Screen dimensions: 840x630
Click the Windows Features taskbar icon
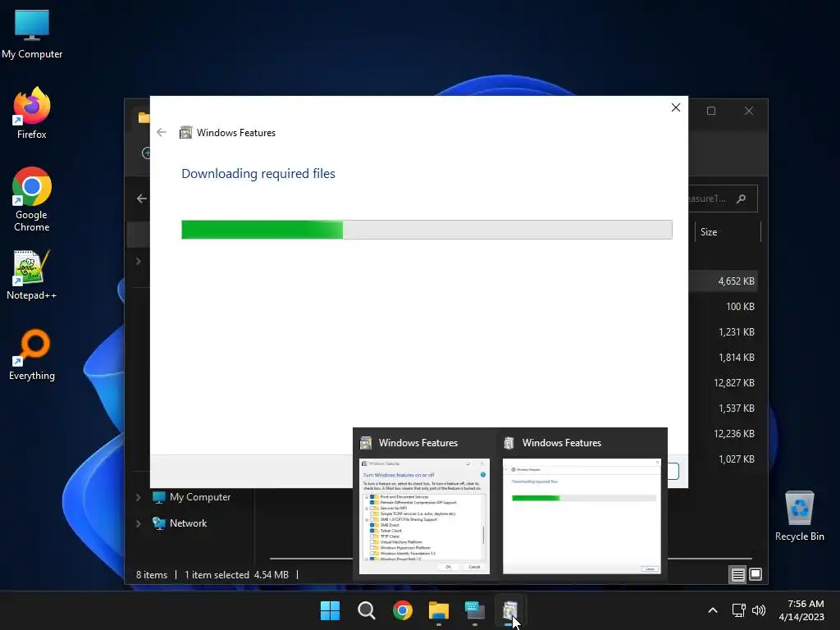(510, 610)
